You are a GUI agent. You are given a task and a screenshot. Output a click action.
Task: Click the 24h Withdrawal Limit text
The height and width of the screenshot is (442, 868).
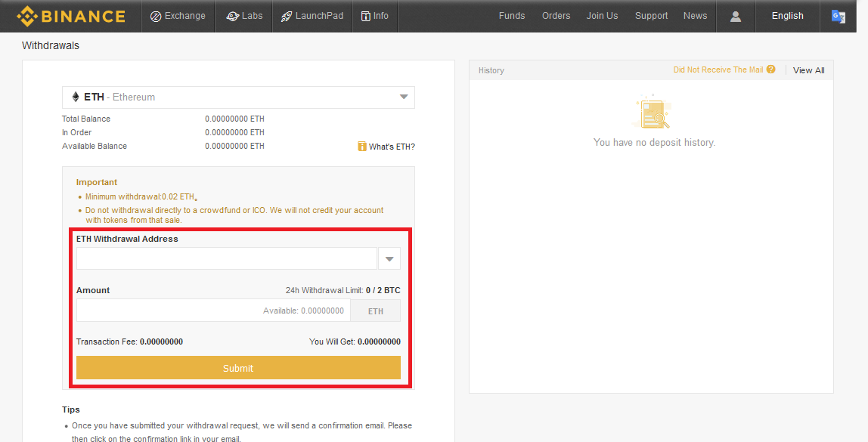point(343,290)
